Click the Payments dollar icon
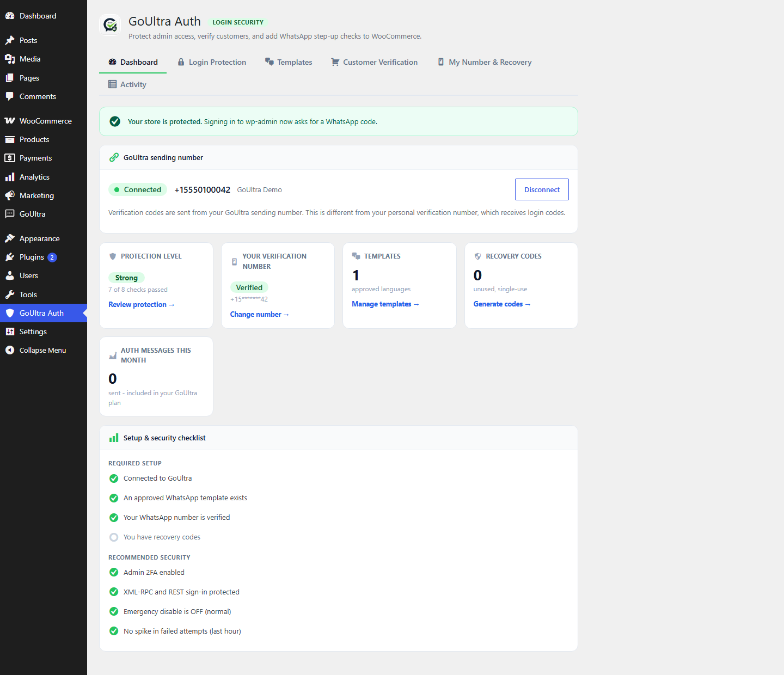The height and width of the screenshot is (675, 784). [x=10, y=158]
